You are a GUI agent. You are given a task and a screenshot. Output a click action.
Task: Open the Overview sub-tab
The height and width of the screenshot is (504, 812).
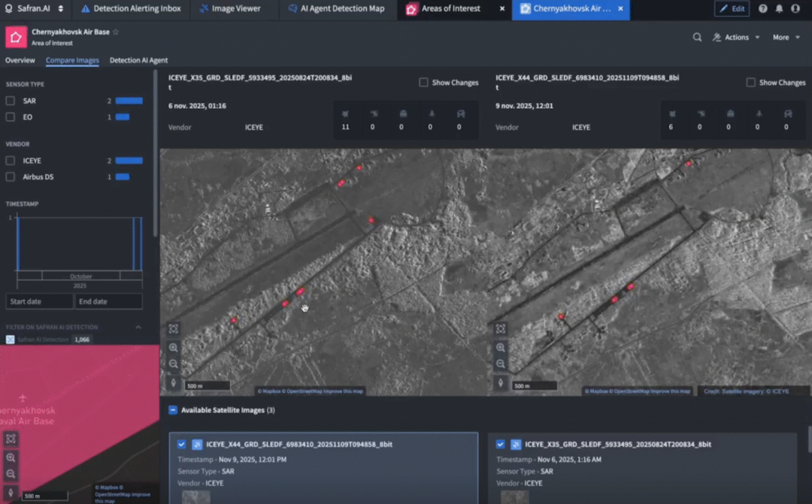(x=20, y=60)
